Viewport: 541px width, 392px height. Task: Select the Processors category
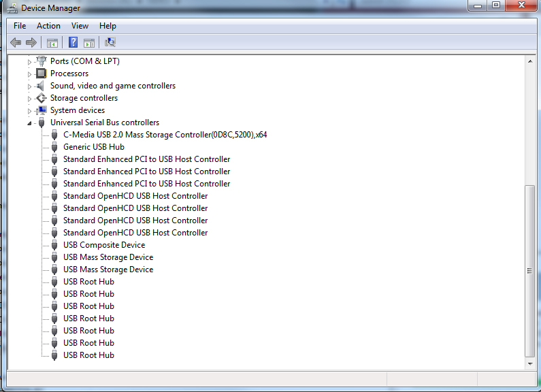tap(69, 73)
